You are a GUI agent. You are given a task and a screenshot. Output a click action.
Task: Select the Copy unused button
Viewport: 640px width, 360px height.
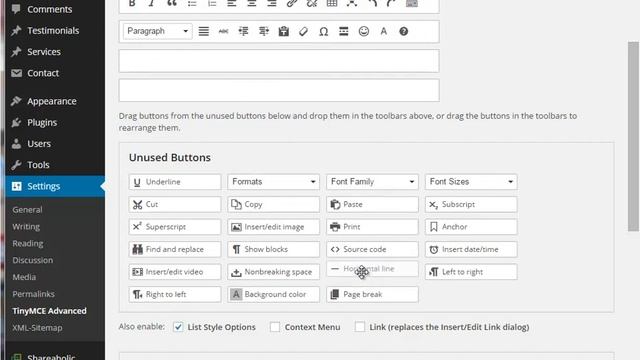(x=273, y=204)
